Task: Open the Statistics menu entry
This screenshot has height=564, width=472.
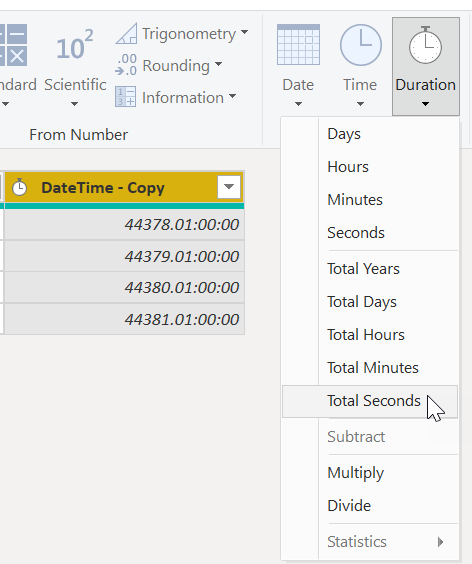Action: [370, 542]
